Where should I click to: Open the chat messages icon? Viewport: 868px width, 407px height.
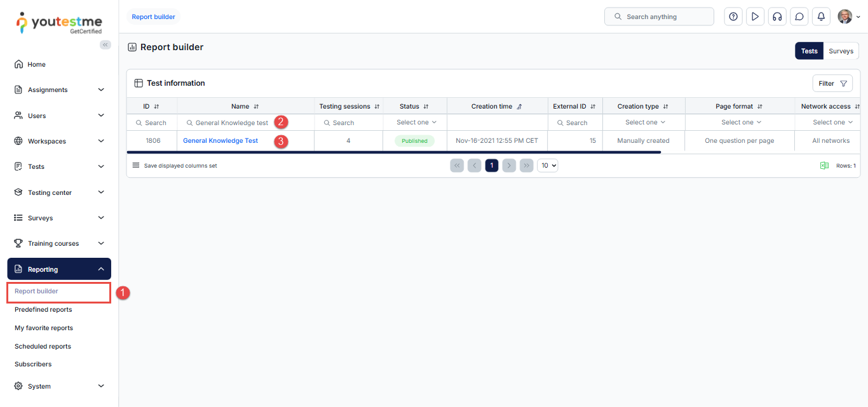point(799,17)
